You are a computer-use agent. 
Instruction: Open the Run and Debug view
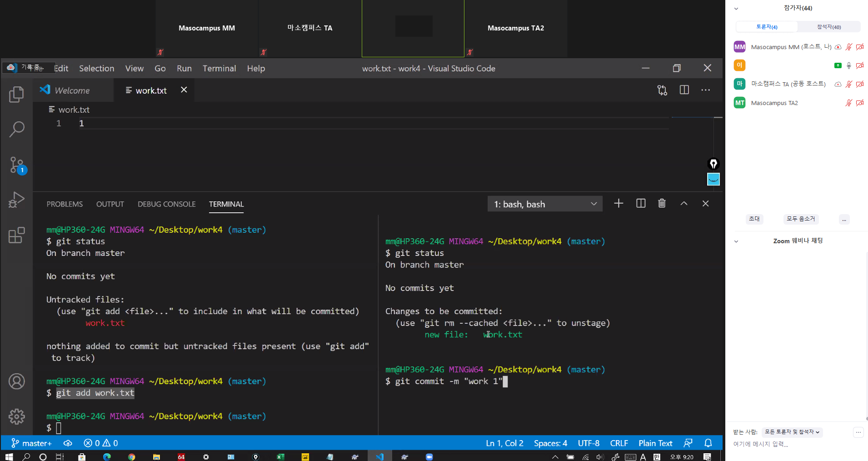click(x=16, y=200)
